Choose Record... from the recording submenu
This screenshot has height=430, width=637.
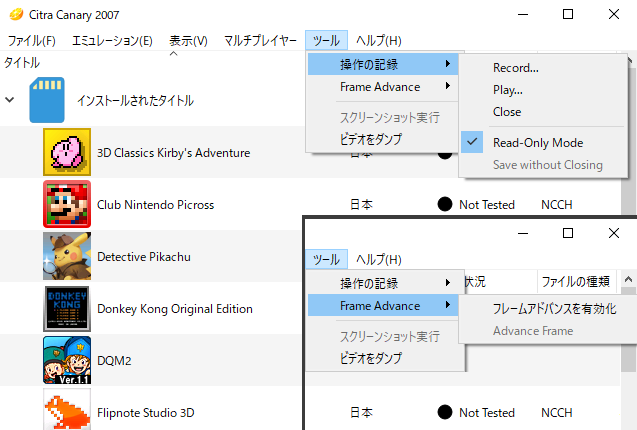click(x=516, y=68)
